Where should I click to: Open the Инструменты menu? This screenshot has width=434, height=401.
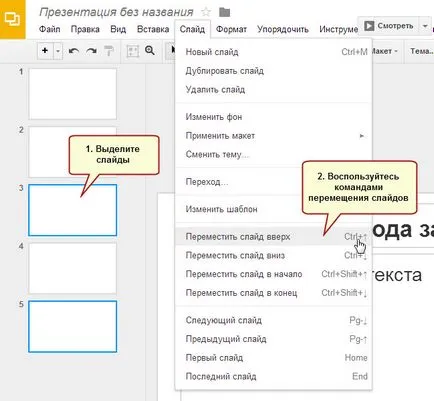[x=338, y=29]
